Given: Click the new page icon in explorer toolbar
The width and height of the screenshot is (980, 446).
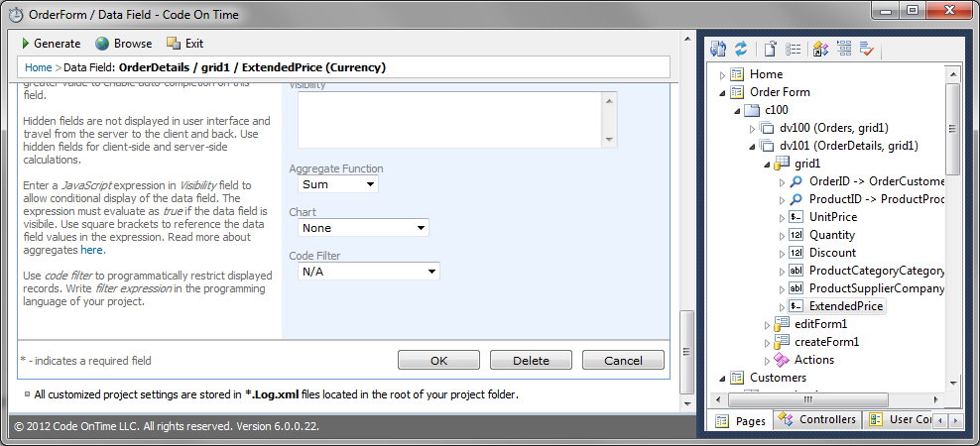Looking at the screenshot, I should point(771,49).
